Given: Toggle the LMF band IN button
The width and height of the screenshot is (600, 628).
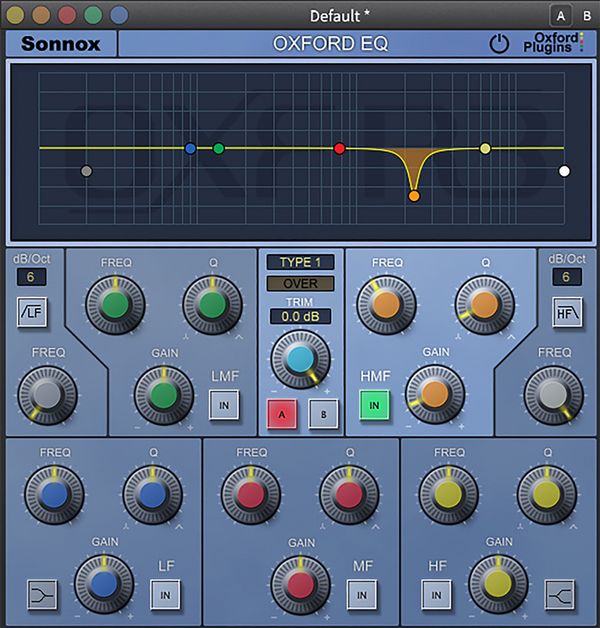Looking at the screenshot, I should pyautogui.click(x=224, y=405).
